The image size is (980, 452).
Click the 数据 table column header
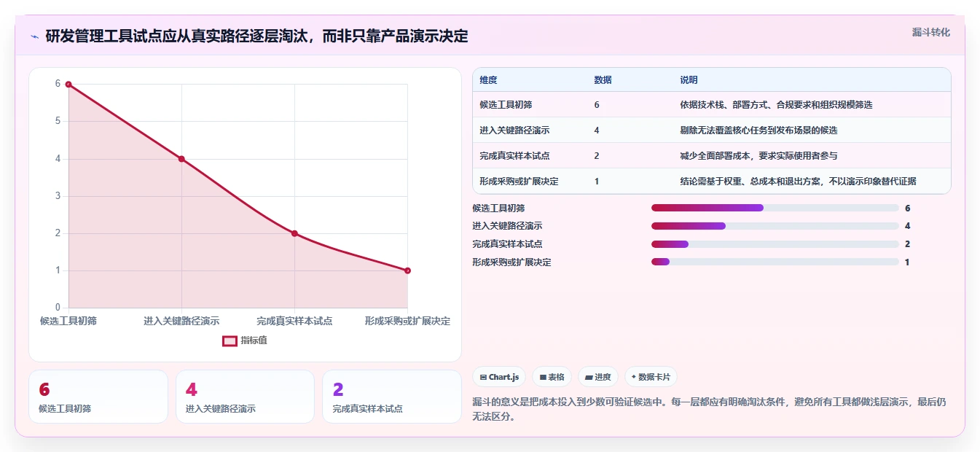[603, 80]
